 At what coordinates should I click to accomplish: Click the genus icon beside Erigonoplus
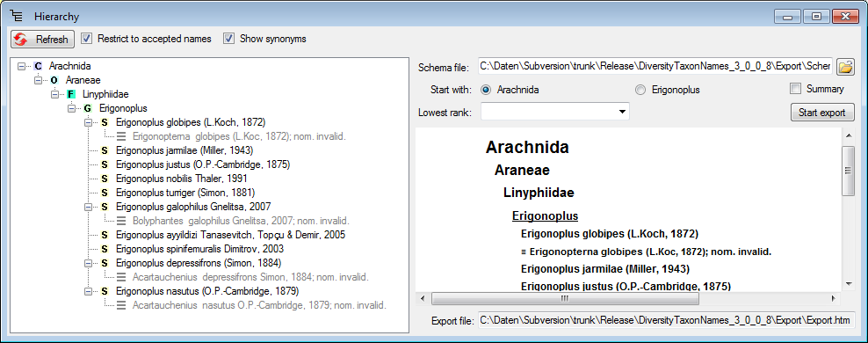coord(88,108)
